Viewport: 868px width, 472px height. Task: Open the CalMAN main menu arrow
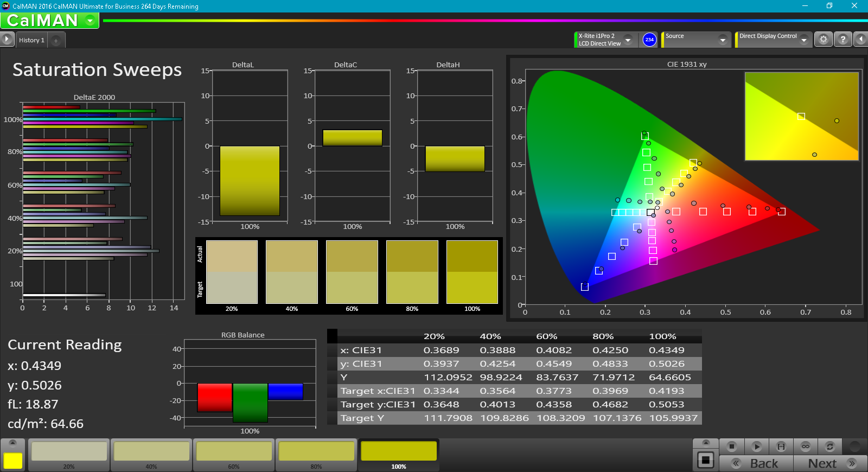click(90, 21)
